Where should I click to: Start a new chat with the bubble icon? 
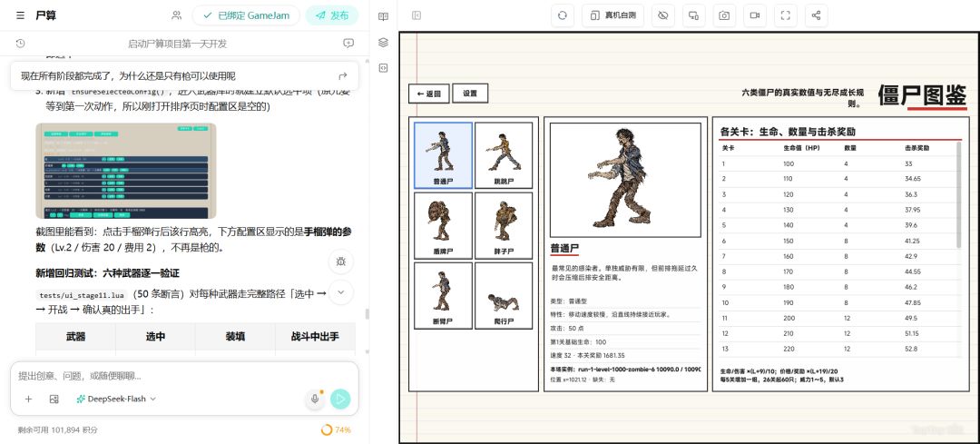348,44
